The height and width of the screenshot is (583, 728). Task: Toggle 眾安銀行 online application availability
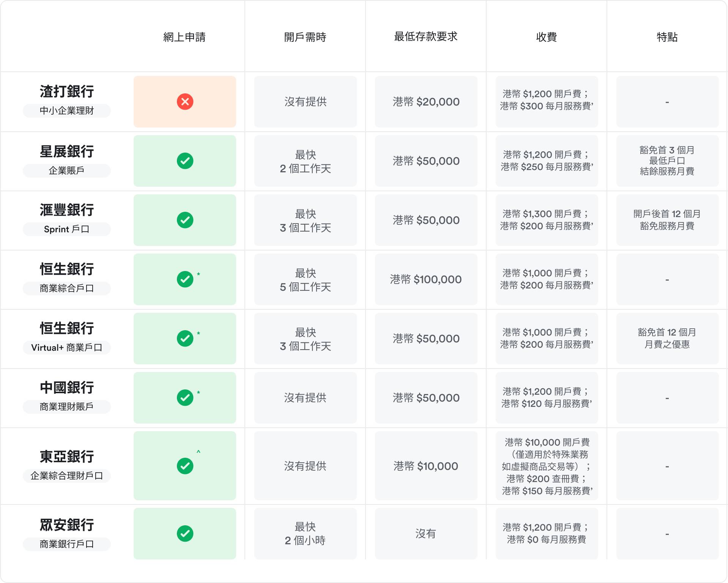(185, 533)
